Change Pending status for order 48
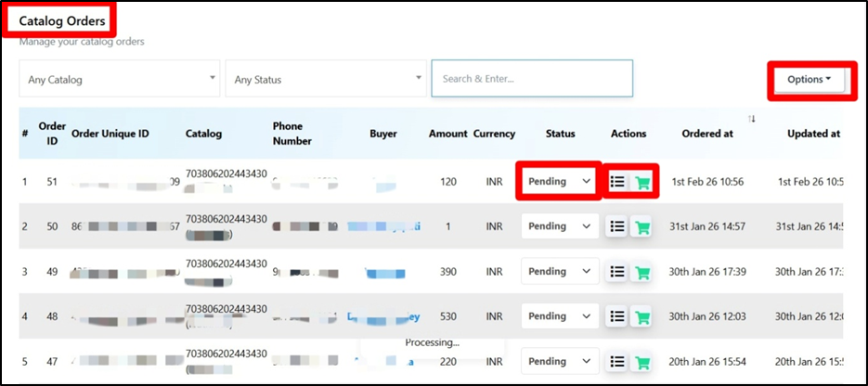 (x=559, y=316)
